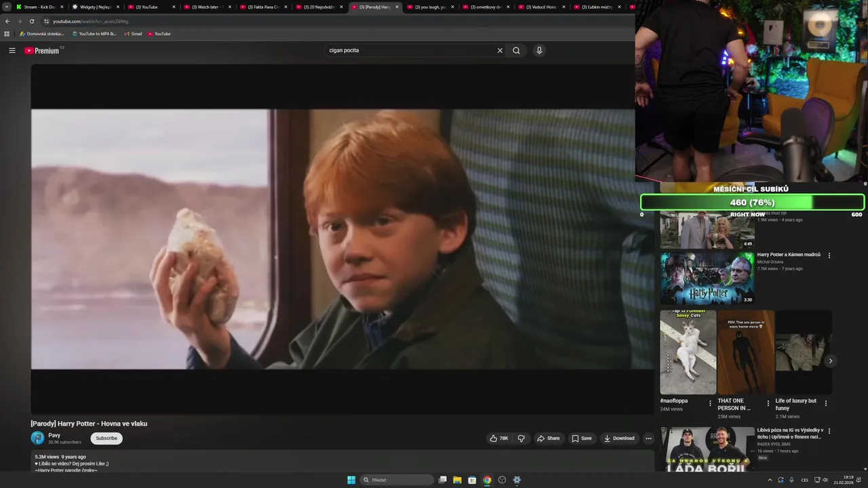Open the YouTube hamburger guide menu
The width and height of the screenshot is (868, 488).
point(12,50)
